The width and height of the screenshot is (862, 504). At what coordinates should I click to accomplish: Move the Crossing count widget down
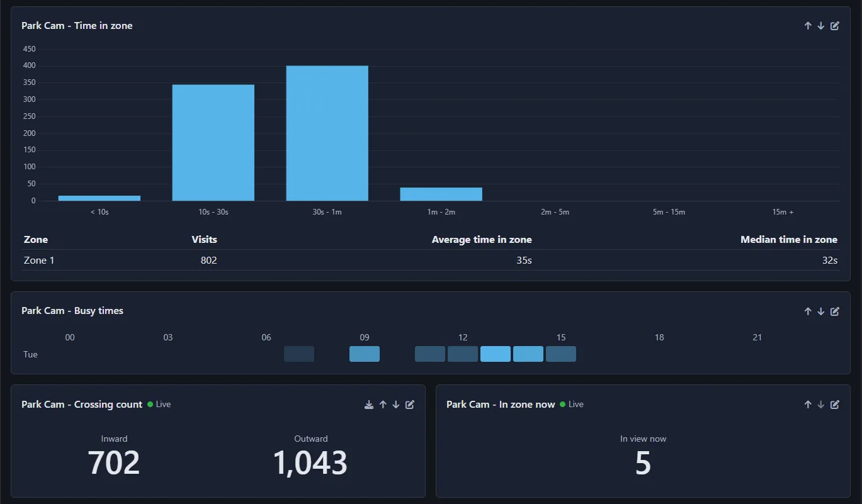pyautogui.click(x=396, y=405)
